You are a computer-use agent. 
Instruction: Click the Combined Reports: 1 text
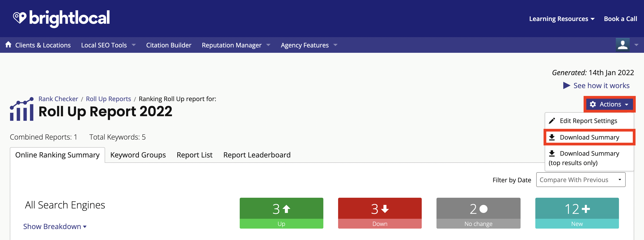tap(44, 137)
